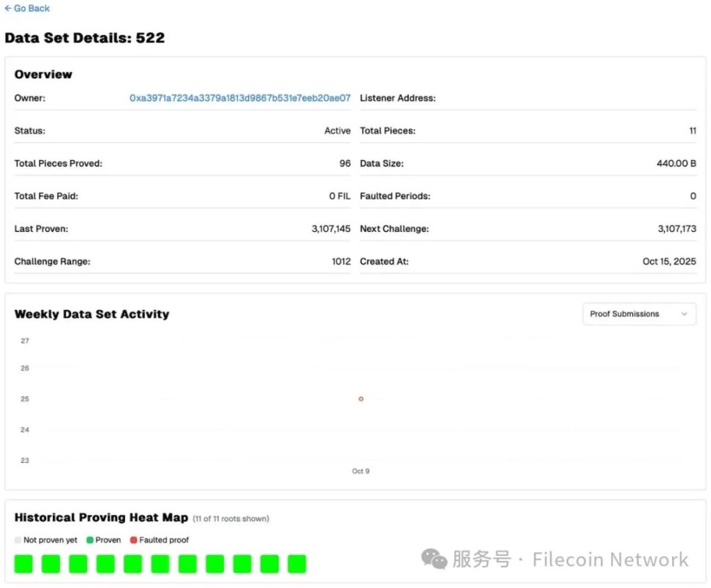
Task: Select the first green heat map square
Action: [23, 564]
